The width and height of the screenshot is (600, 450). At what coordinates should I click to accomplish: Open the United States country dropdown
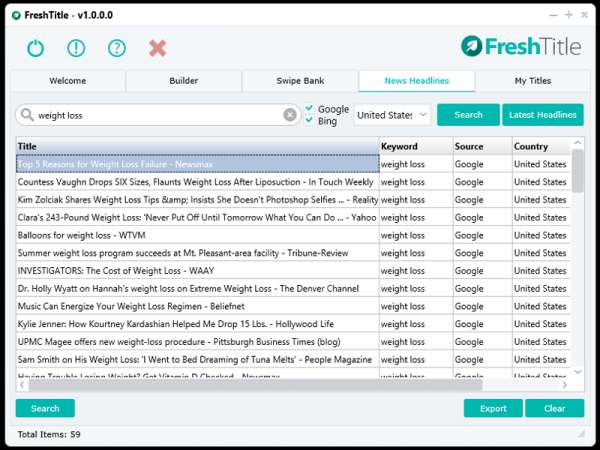tap(392, 115)
